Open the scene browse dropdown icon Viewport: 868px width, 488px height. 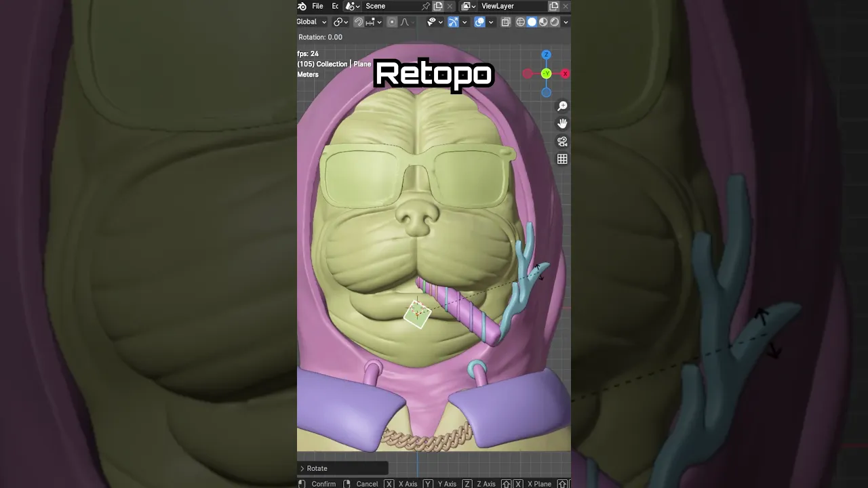[352, 6]
